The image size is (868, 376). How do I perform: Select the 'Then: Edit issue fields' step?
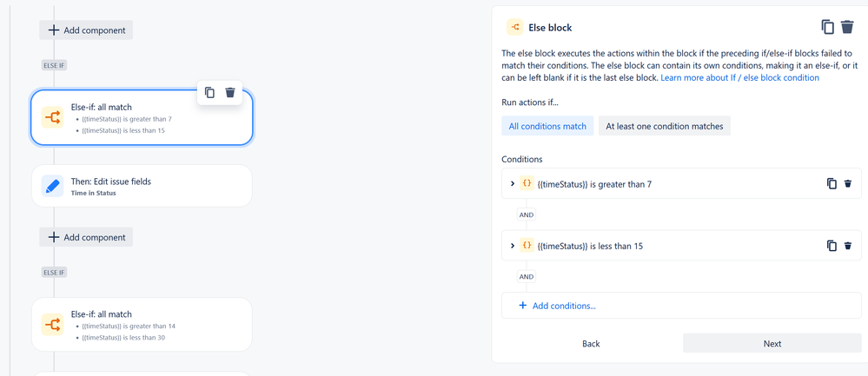(142, 186)
